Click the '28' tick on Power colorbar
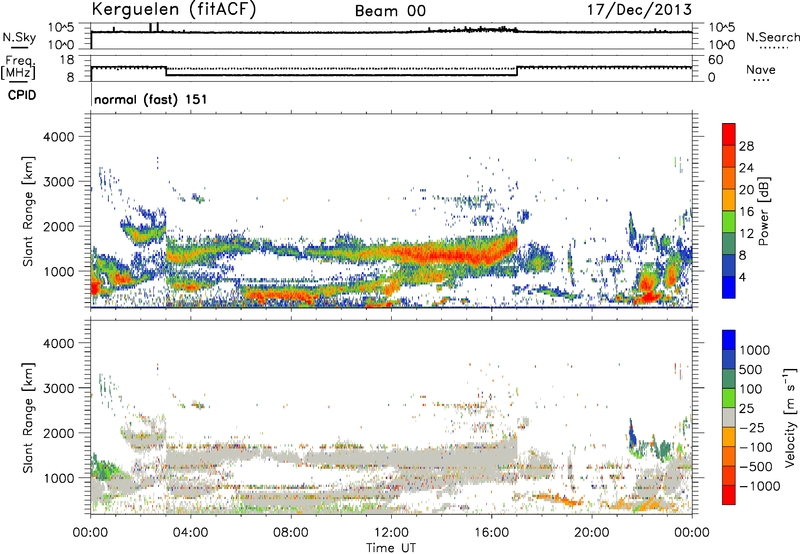The height and width of the screenshot is (554, 800). click(x=746, y=146)
